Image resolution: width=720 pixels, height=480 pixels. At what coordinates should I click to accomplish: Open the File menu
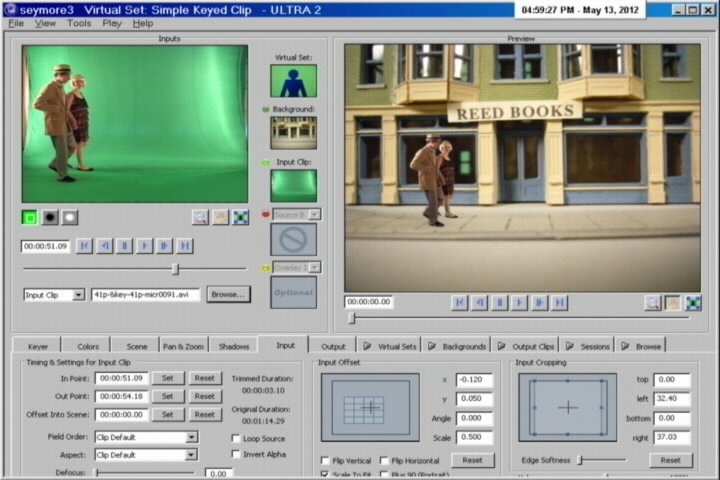tap(16, 23)
